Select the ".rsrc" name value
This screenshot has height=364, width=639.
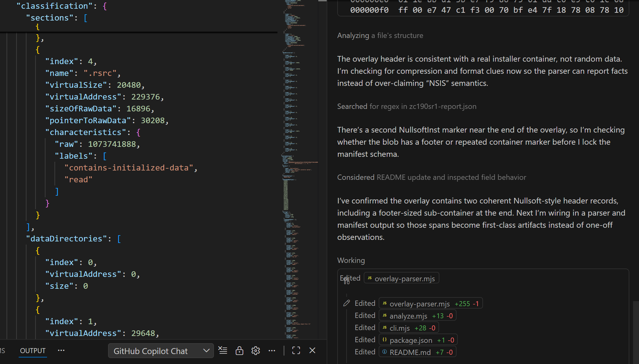(100, 73)
